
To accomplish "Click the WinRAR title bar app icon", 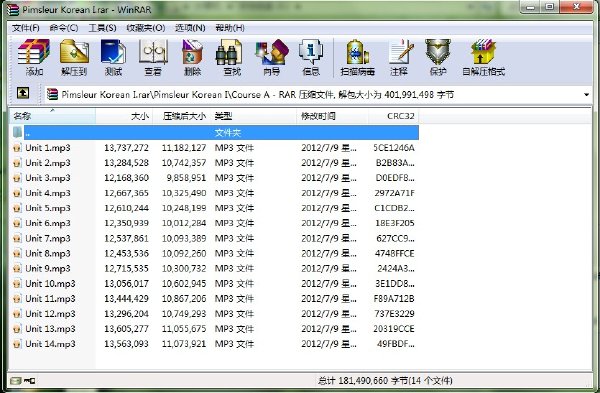I will coord(13,9).
